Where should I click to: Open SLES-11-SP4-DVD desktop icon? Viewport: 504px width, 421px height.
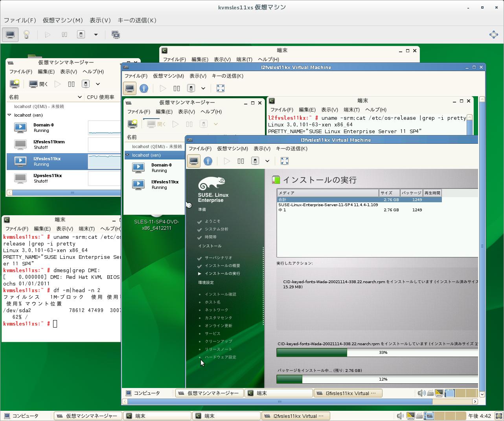click(156, 225)
